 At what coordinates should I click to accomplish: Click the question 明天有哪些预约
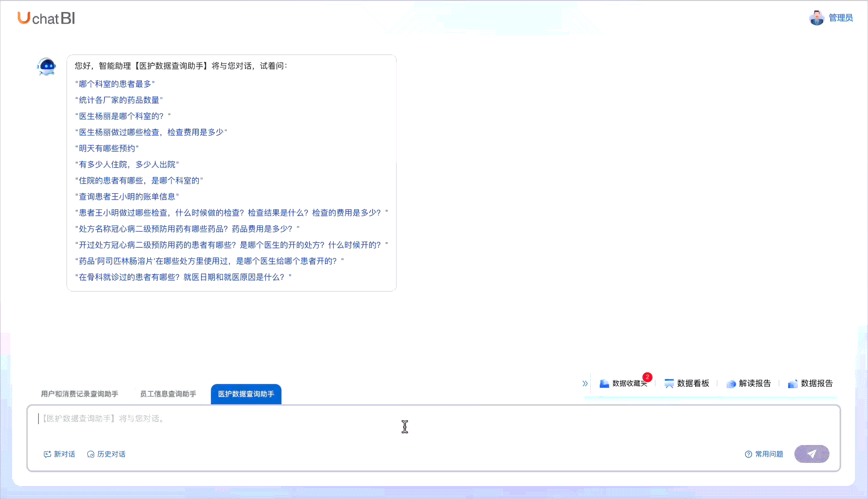[107, 148]
